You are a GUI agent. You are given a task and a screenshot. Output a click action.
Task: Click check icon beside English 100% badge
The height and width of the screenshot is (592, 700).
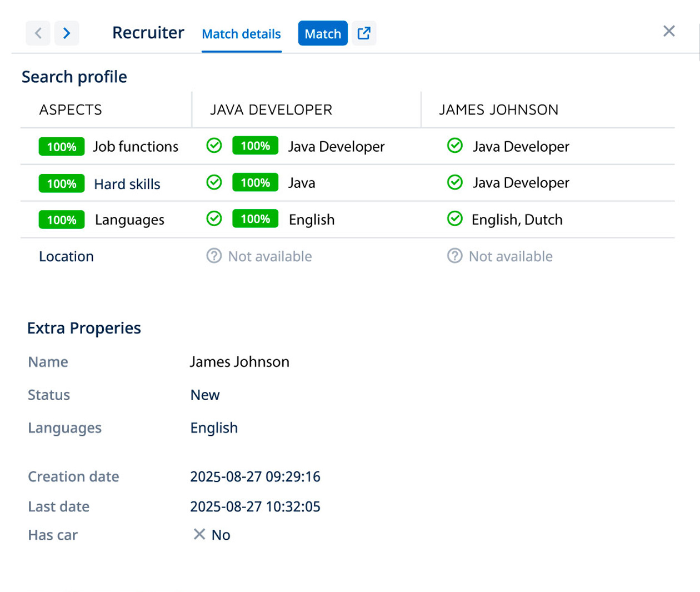(214, 219)
